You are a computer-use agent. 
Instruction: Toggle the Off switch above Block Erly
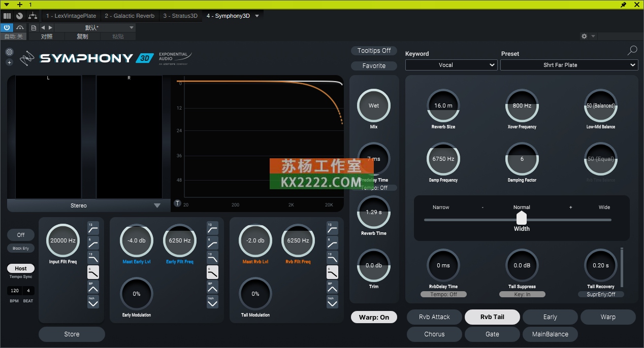[21, 235]
